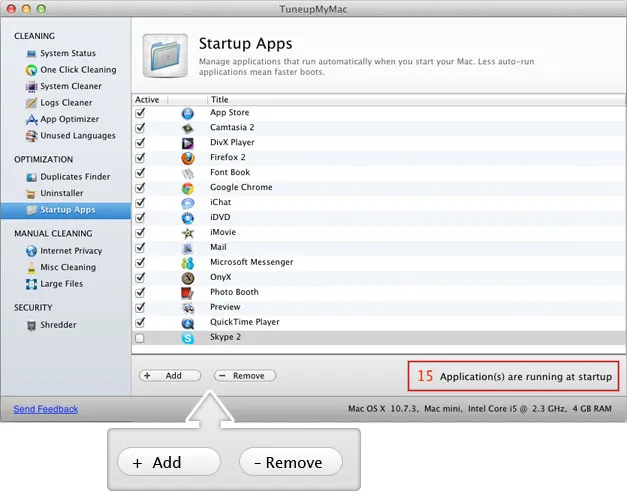Select the Photo Booth row title
The width and height of the screenshot is (627, 494).
(x=234, y=292)
